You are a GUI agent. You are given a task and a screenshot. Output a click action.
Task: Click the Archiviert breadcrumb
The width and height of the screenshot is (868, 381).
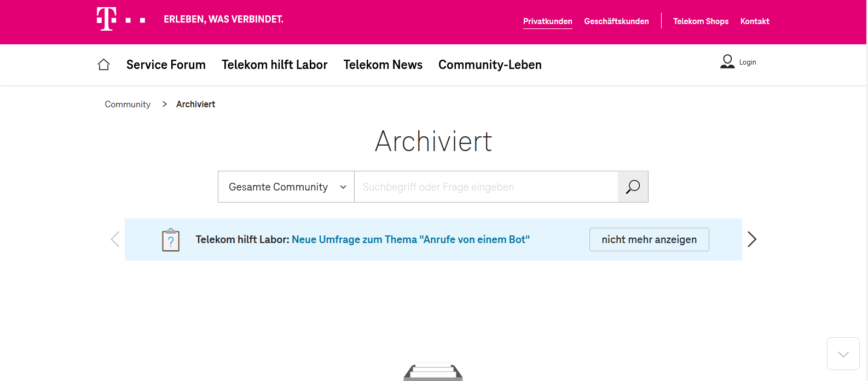(195, 104)
